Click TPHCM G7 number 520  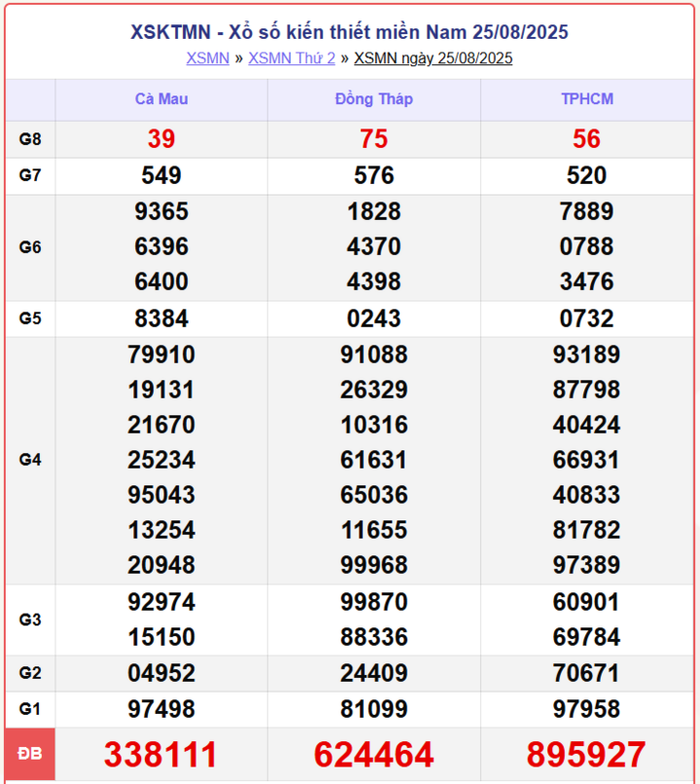coord(586,175)
